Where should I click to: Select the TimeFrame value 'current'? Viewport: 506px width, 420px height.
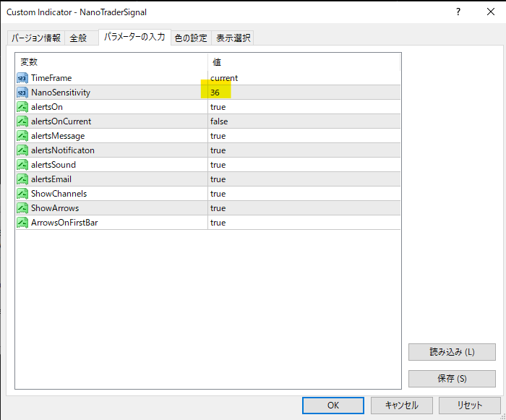pos(224,78)
